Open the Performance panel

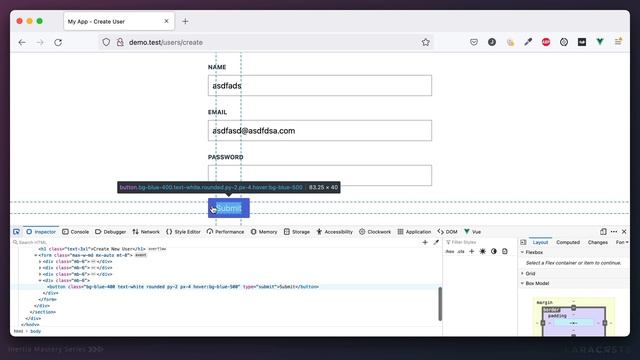coord(225,231)
